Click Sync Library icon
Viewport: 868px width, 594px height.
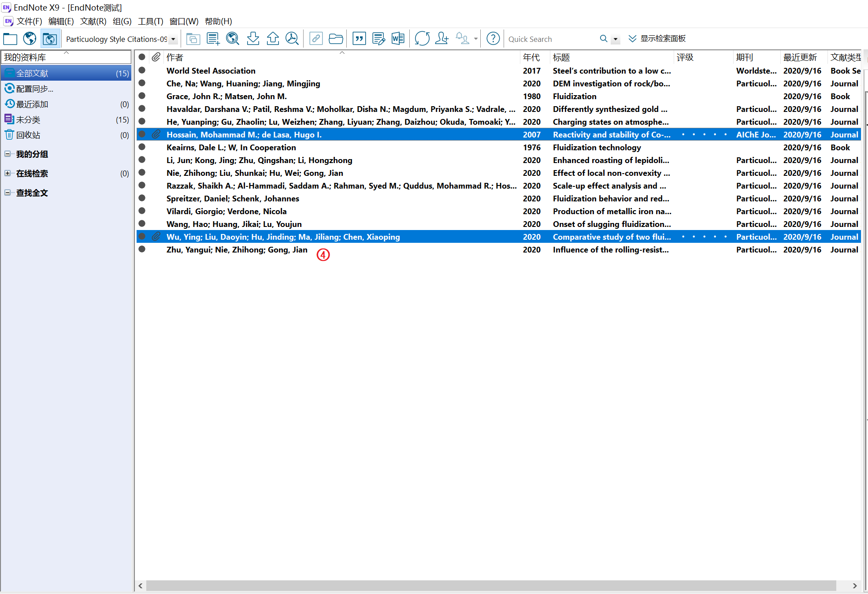pos(422,39)
